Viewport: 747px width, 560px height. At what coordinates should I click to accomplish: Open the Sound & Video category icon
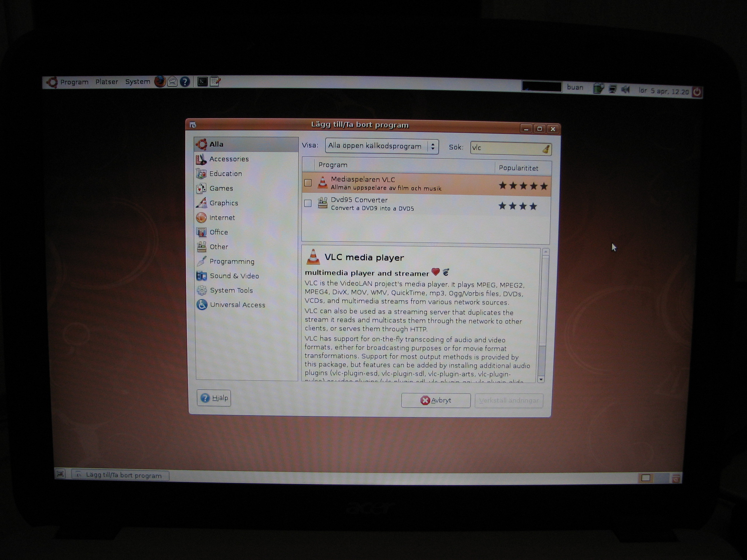point(202,276)
